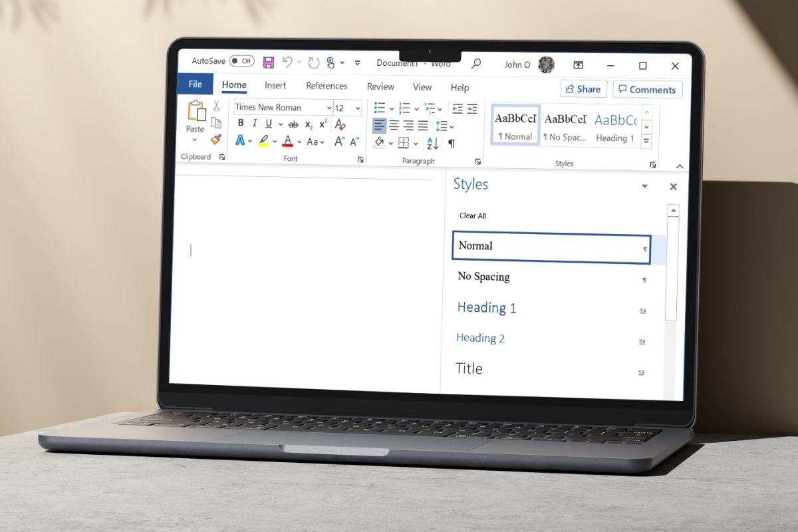This screenshot has width=798, height=532.
Task: Copy selection with the Copy icon
Action: coord(216,122)
